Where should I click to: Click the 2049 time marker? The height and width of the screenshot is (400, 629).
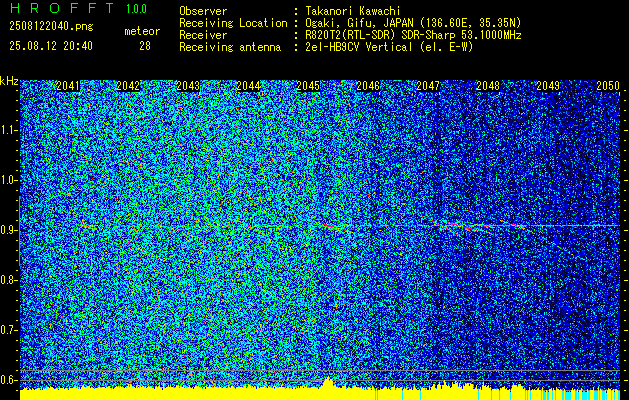pos(548,86)
